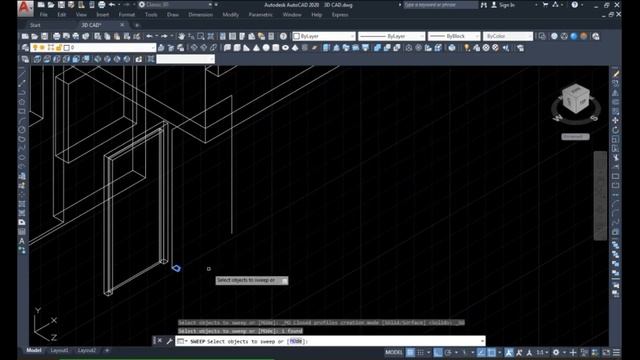Select the Multiline Text tool

coord(22,241)
